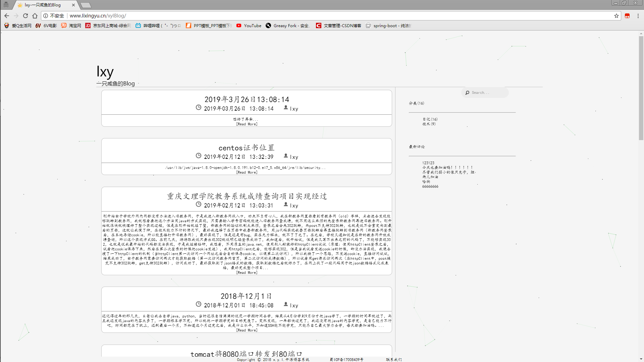
Task: Click the site info icon by 不安全
Action: coord(46,16)
